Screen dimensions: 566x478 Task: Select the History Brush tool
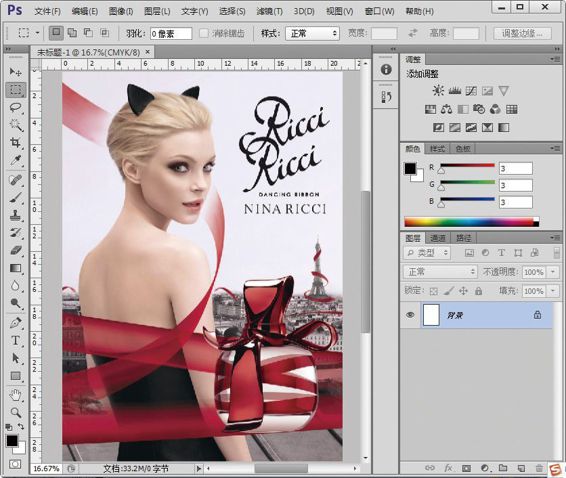[15, 233]
